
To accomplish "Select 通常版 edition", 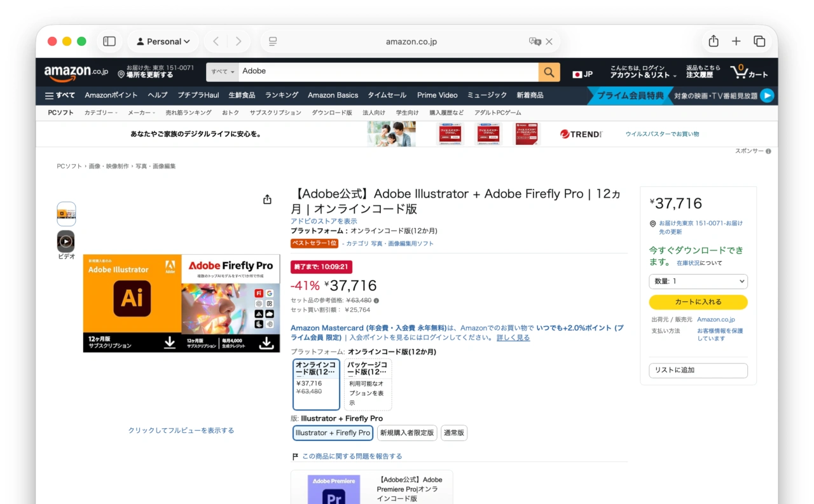I will coord(454,433).
